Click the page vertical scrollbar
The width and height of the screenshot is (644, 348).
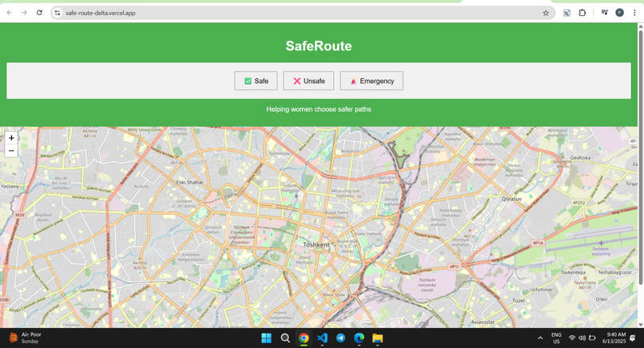[x=641, y=156]
